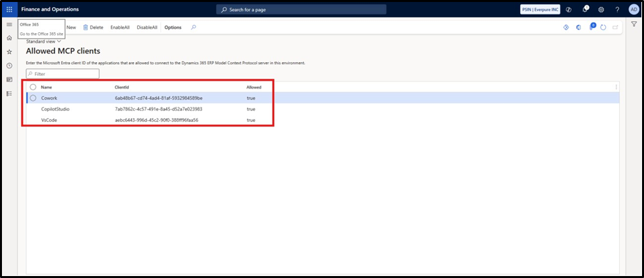
Task: Click EnableAll in the action pane
Action: tap(120, 28)
